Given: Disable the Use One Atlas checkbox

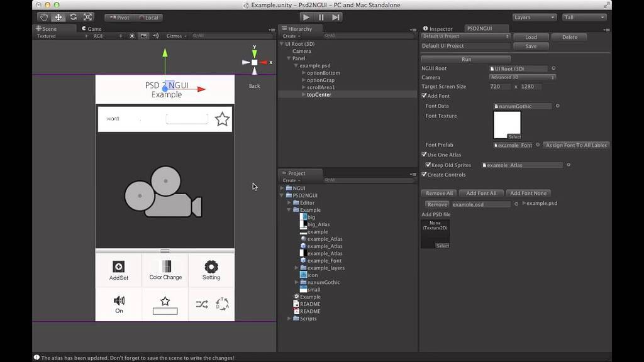Looking at the screenshot, I should pyautogui.click(x=425, y=155).
